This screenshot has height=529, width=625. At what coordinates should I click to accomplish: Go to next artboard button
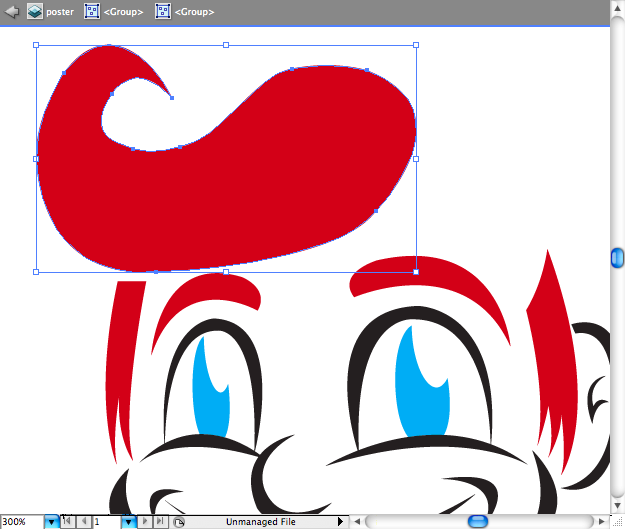tap(145, 521)
